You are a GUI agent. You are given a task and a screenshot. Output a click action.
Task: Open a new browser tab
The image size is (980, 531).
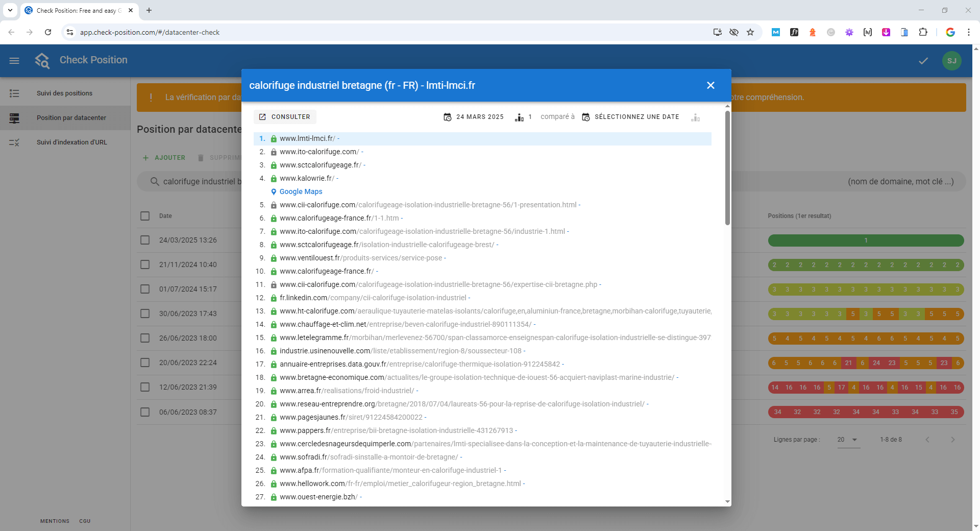tap(149, 10)
